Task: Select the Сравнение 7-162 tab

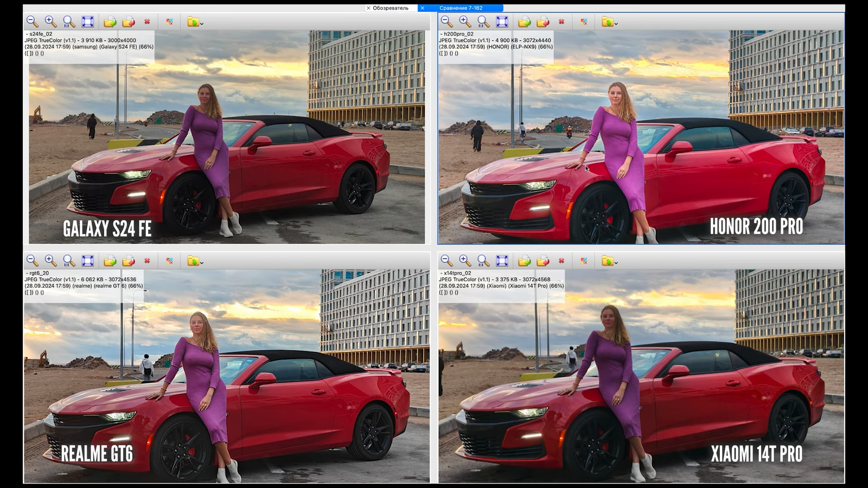Action: (461, 8)
